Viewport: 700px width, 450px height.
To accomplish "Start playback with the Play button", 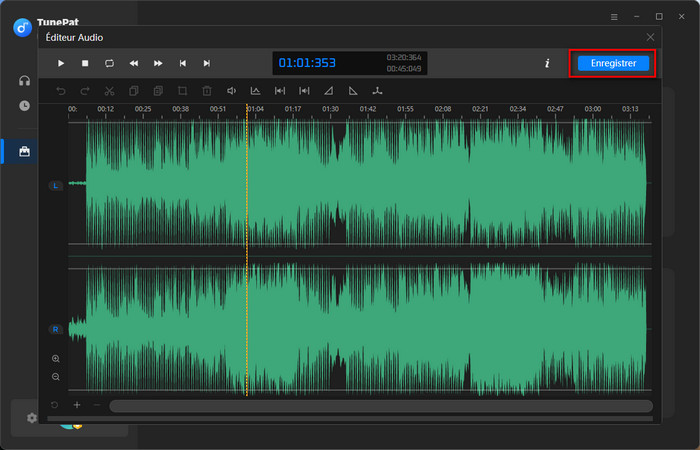I will click(61, 63).
